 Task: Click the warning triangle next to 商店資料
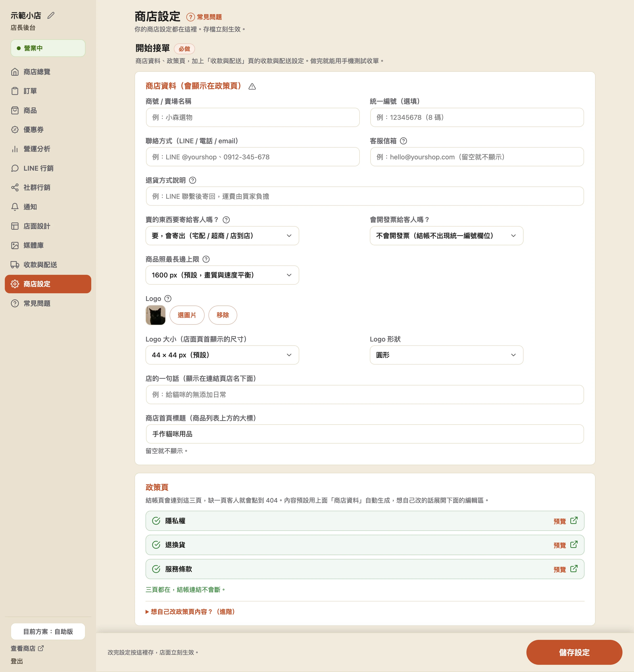(252, 87)
